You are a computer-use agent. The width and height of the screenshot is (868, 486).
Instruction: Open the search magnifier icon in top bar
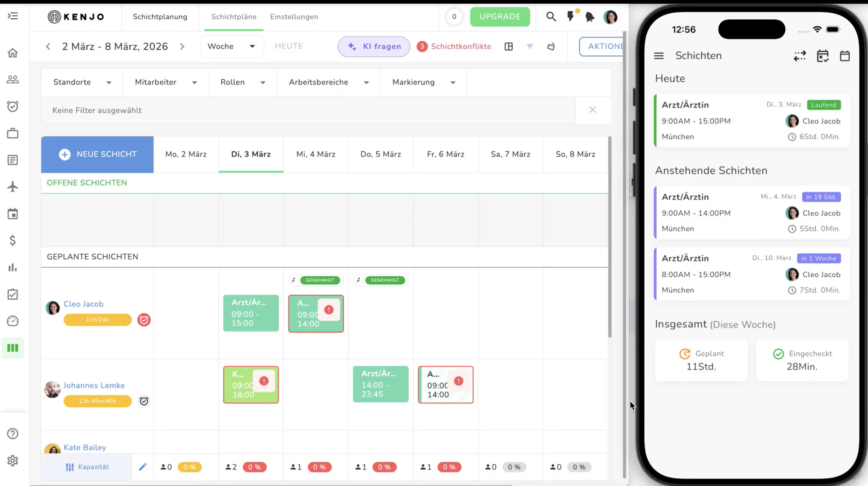(x=551, y=16)
